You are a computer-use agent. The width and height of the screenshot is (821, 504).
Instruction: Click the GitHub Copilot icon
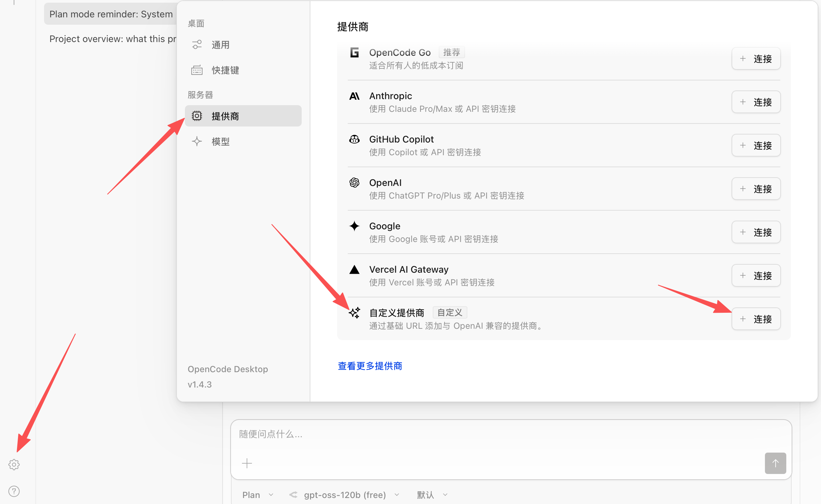[354, 140]
